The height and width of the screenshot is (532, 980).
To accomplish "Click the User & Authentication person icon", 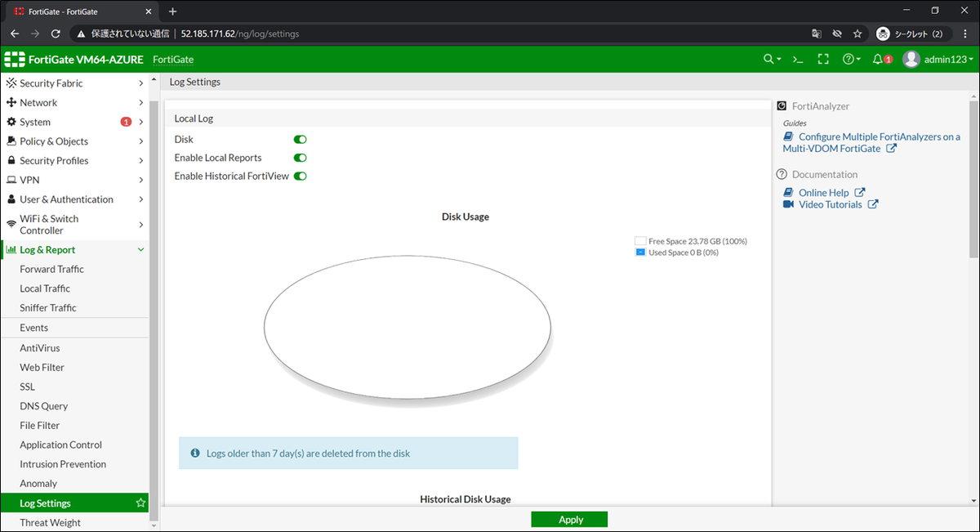I will tap(11, 199).
